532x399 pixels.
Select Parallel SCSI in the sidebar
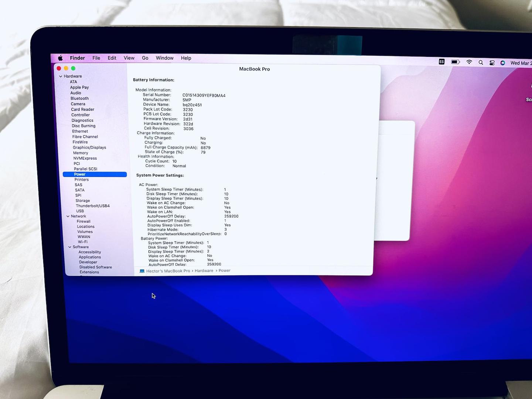tap(85, 169)
